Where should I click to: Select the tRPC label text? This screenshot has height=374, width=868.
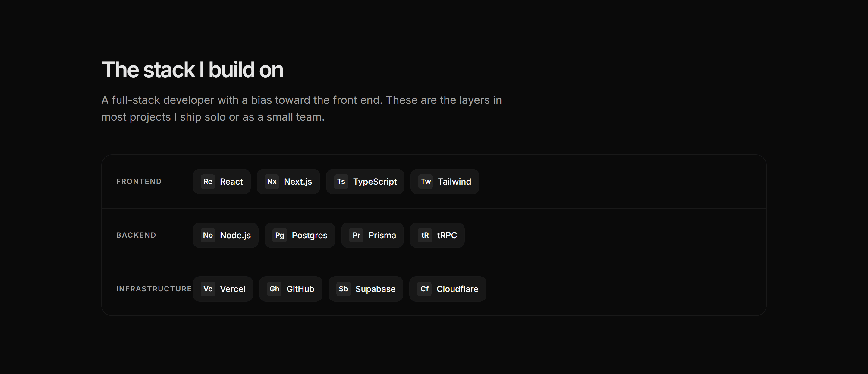click(x=447, y=235)
